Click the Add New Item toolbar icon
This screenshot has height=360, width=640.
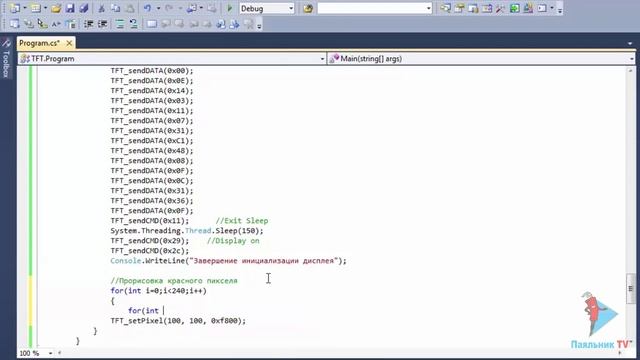coord(36,8)
